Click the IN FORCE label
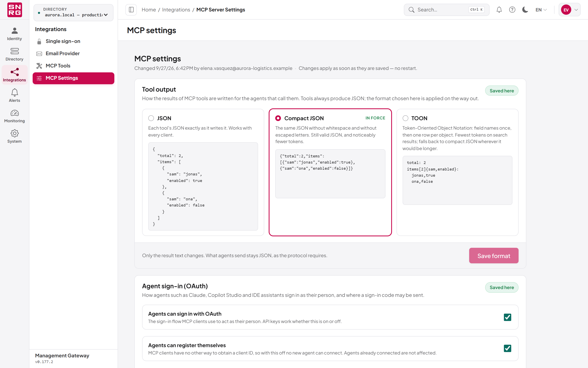This screenshot has width=588, height=368. click(x=375, y=118)
